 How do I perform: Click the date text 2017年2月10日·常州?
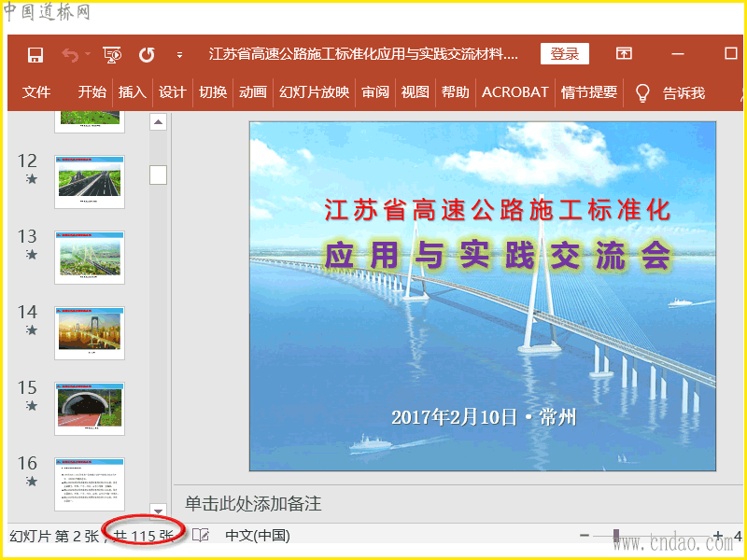click(x=484, y=417)
